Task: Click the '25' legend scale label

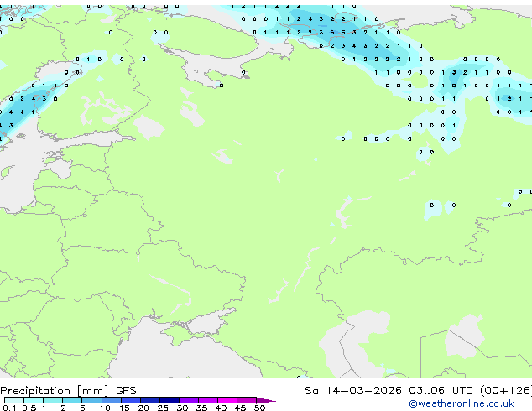Action: click(163, 408)
